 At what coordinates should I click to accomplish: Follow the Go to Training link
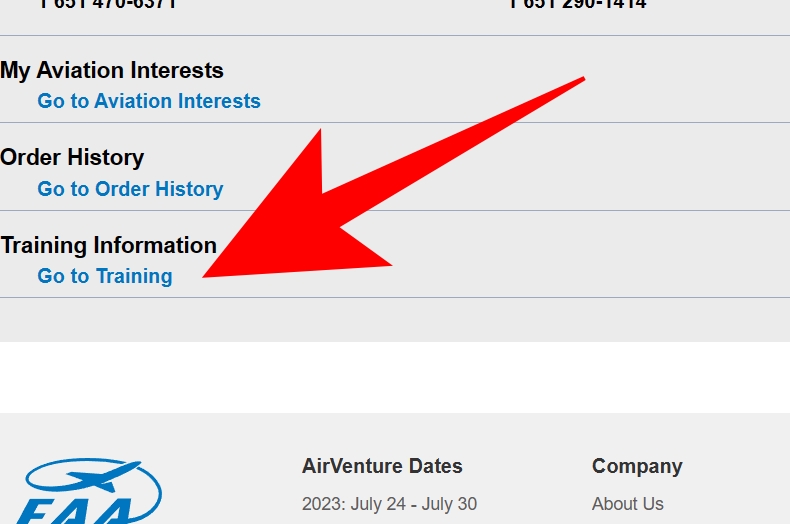pyautogui.click(x=105, y=276)
